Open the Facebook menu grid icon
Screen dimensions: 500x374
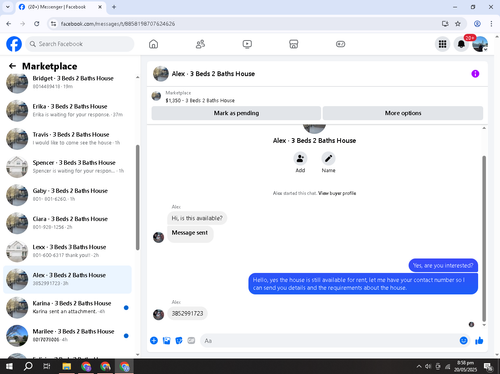tap(442, 44)
